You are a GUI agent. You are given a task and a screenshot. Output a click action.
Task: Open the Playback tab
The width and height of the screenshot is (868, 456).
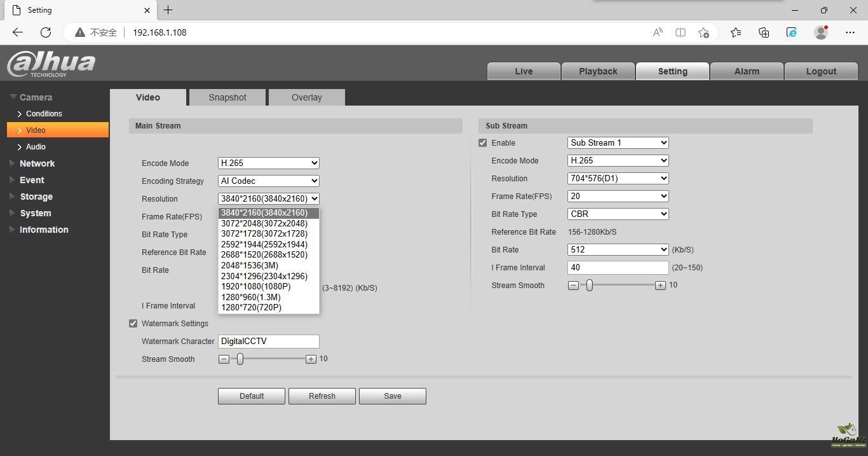coord(598,71)
